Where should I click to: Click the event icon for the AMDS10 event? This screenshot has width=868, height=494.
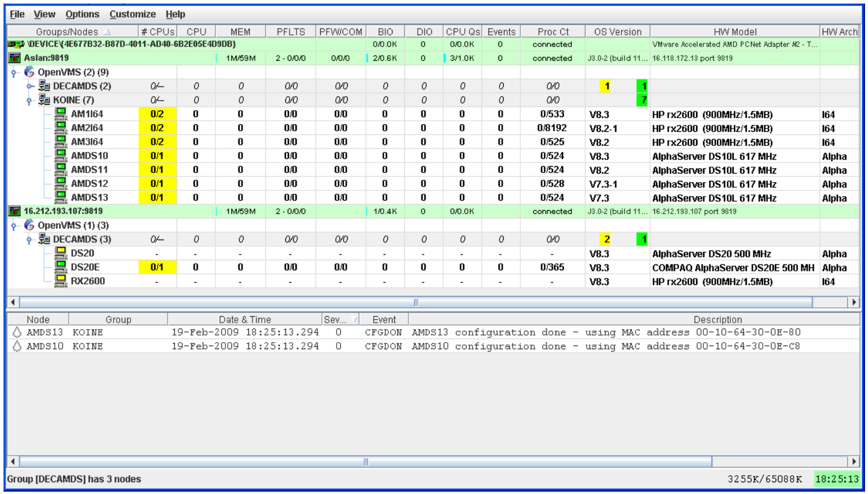pos(17,346)
